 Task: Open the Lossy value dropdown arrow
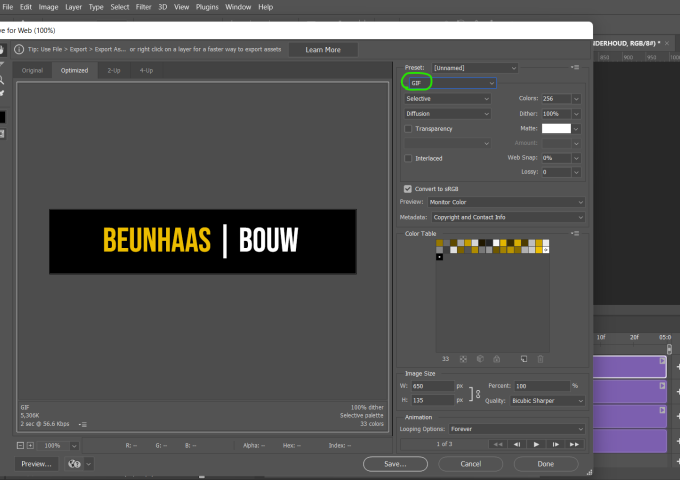click(576, 172)
